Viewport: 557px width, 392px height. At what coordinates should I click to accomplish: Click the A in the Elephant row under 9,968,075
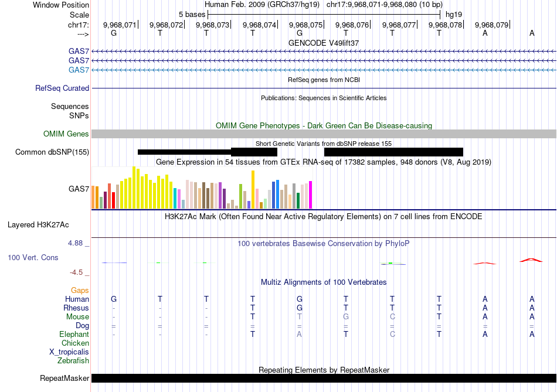coord(300,335)
